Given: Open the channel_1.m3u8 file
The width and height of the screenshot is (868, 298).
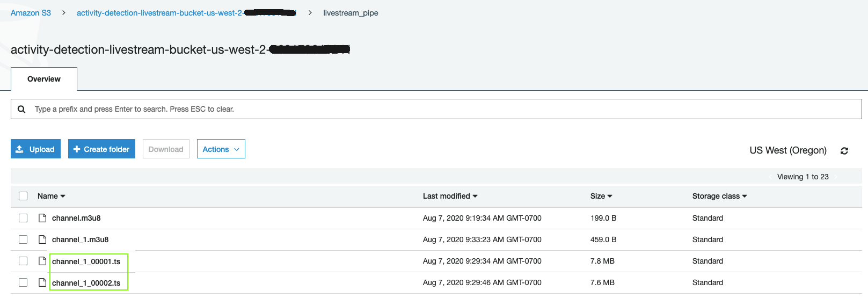Looking at the screenshot, I should 80,239.
